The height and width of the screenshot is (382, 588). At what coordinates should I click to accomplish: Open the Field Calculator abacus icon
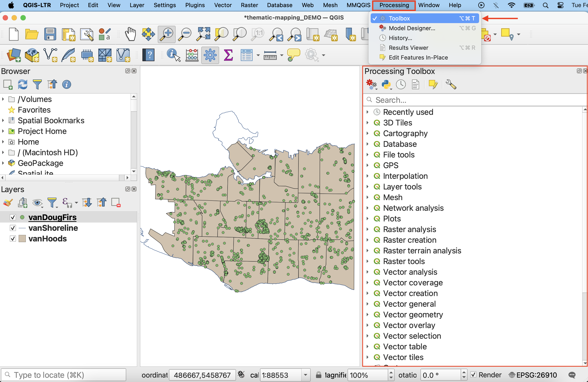192,55
